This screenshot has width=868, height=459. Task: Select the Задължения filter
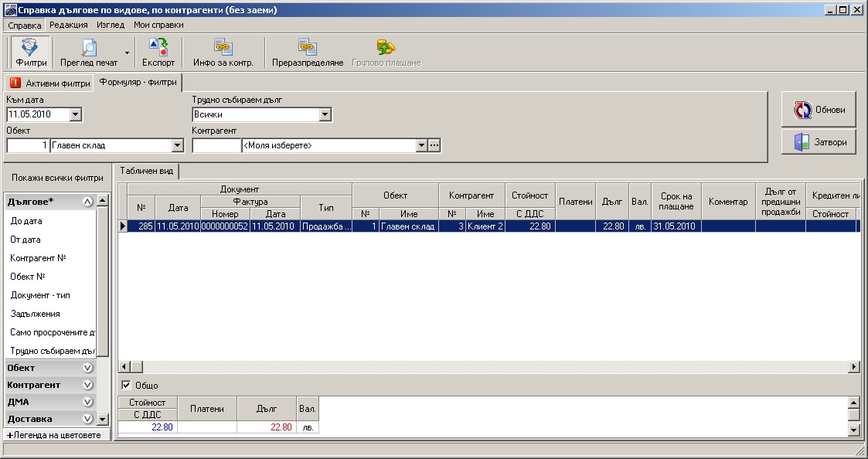click(35, 314)
